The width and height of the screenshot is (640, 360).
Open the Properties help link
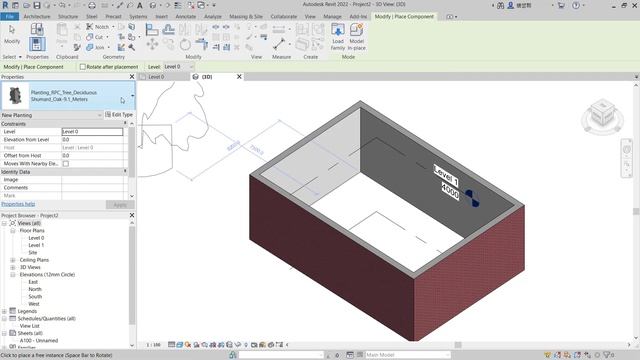point(18,204)
